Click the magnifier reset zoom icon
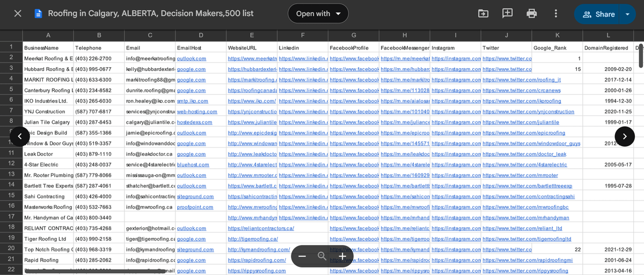This screenshot has height=275, width=644. click(322, 256)
